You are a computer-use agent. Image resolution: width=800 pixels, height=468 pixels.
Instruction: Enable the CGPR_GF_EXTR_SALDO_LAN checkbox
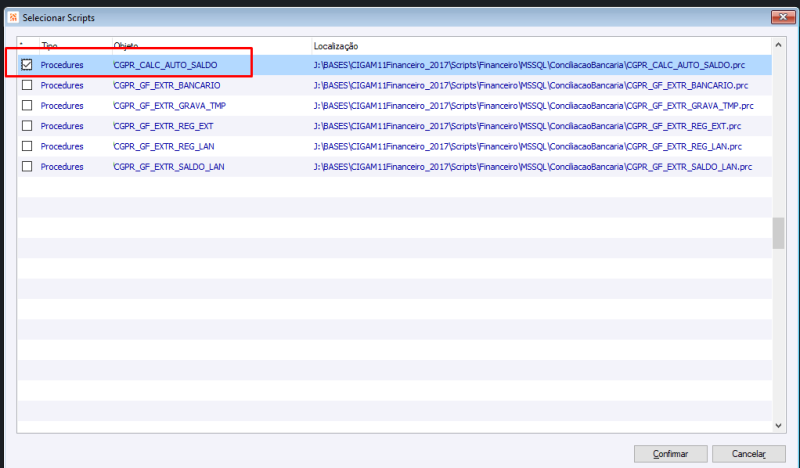27,166
